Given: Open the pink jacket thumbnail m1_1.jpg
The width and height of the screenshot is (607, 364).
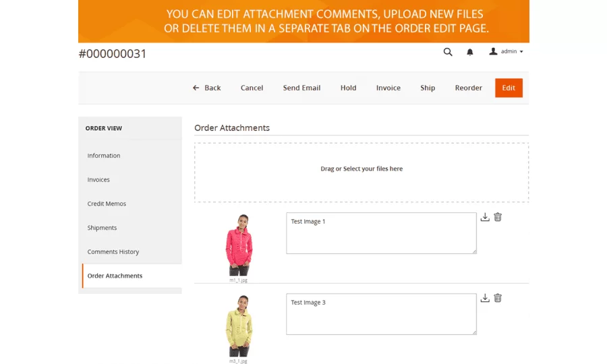Looking at the screenshot, I should click(239, 245).
